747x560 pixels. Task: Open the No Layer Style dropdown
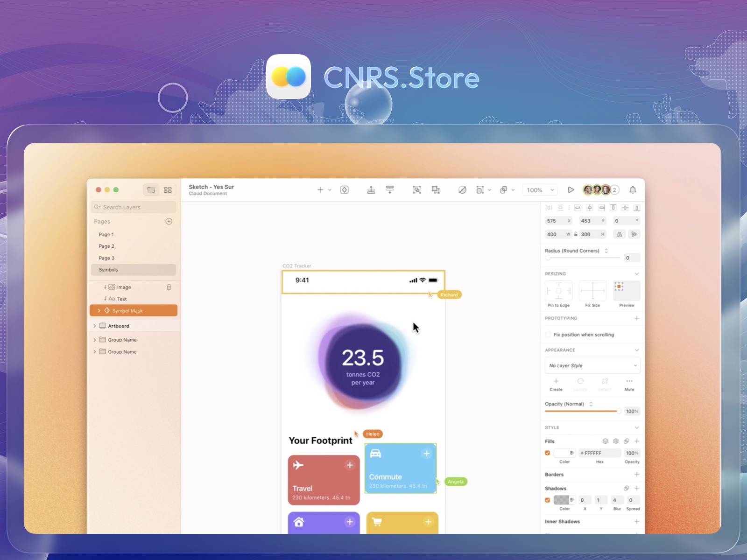592,366
